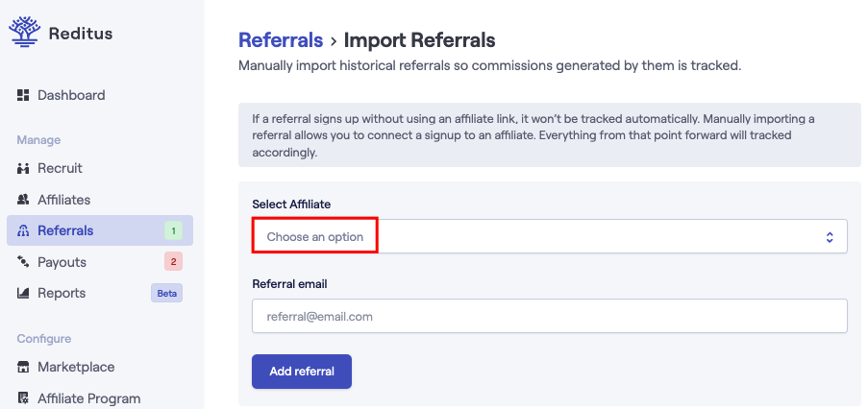868x409 pixels.
Task: Click the Choose an option placeholder text
Action: [x=315, y=236]
